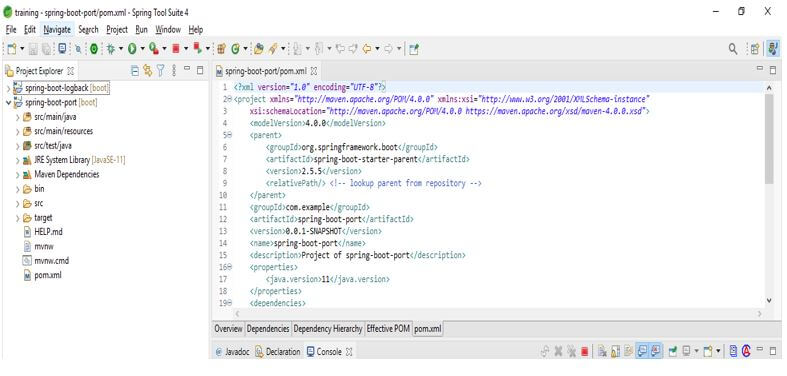
Task: Expand the spring-boot-logback project
Action: pos(8,88)
